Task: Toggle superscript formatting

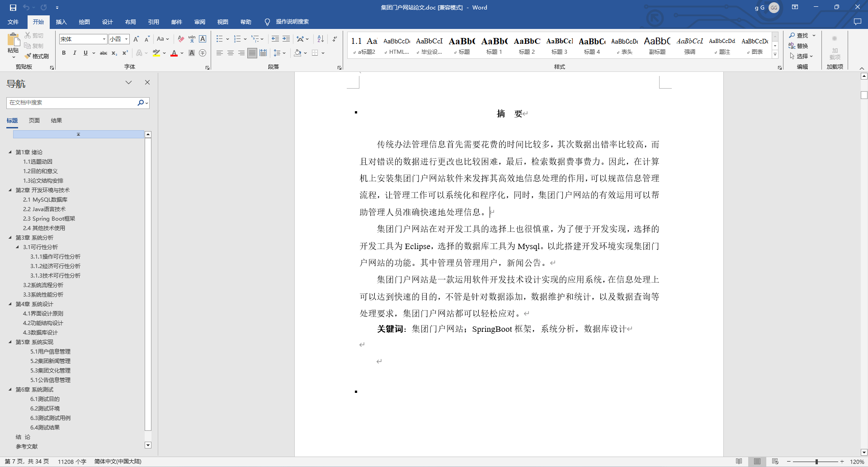Action: click(x=125, y=53)
